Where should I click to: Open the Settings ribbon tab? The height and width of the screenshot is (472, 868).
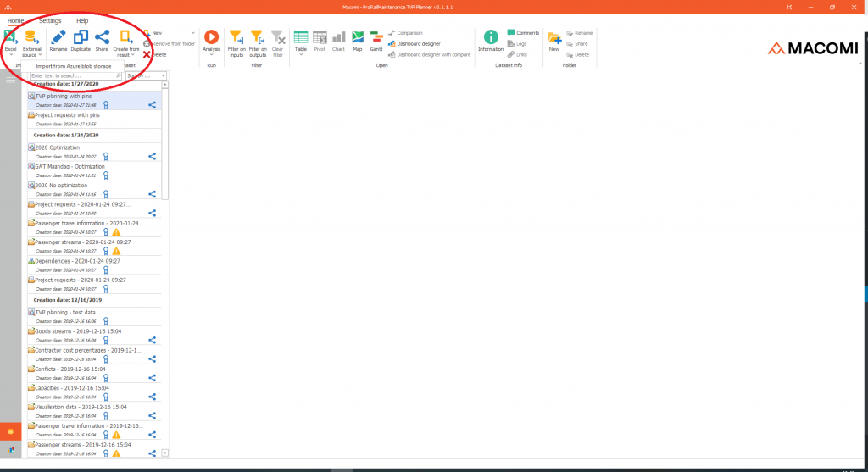pyautogui.click(x=50, y=20)
